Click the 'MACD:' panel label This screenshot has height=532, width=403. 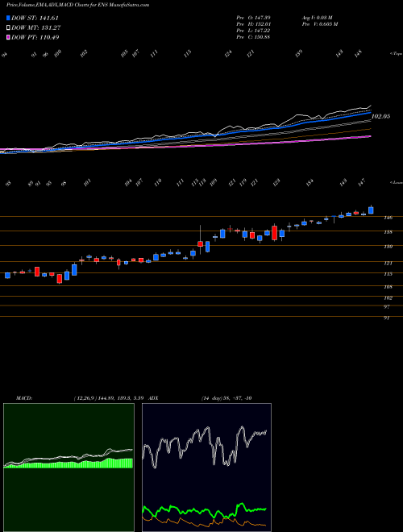pyautogui.click(x=24, y=398)
